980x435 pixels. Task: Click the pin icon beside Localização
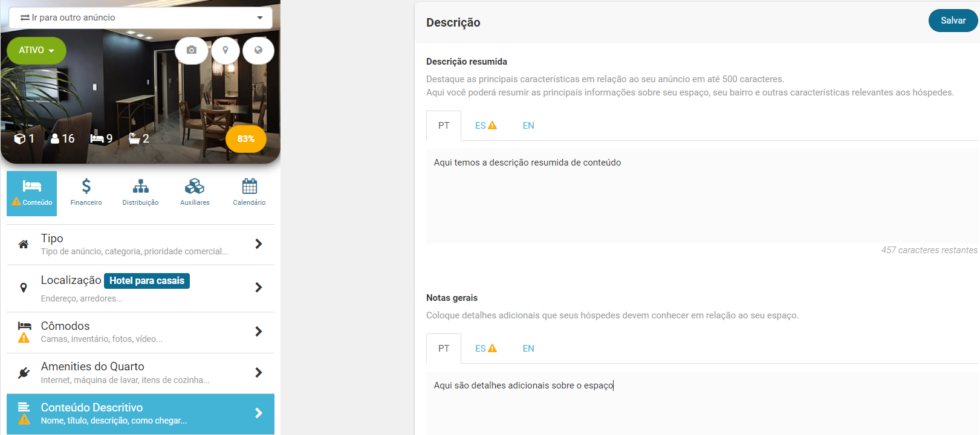(x=24, y=288)
